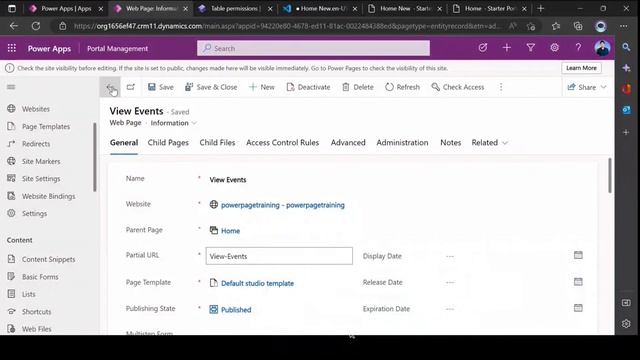Switch to the General tab
The width and height of the screenshot is (640, 360).
click(124, 142)
